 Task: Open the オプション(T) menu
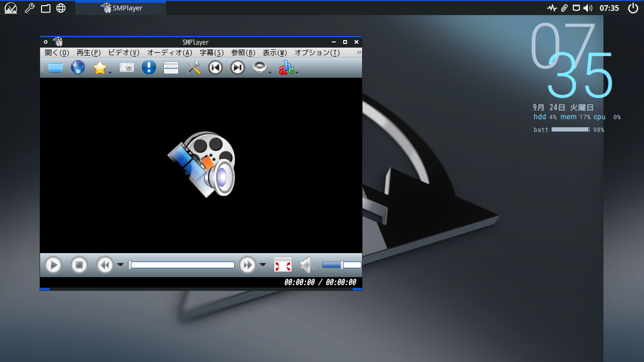(317, 53)
